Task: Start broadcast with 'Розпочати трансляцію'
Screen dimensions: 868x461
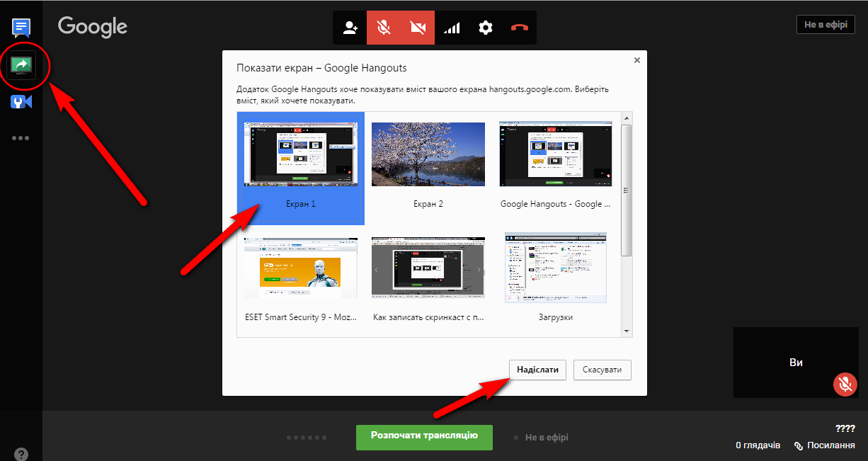Action: (x=424, y=436)
